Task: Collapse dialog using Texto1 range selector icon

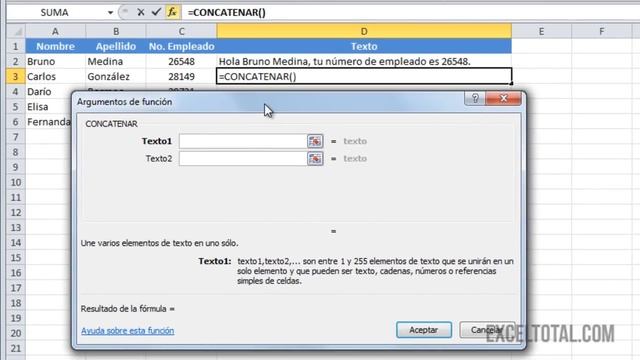Action: coord(315,141)
